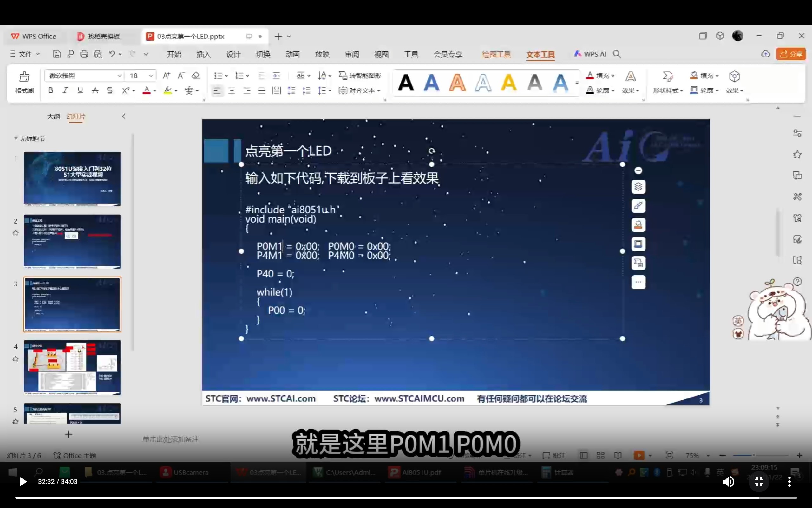Click reading view book icon in status bar
The image size is (812, 508).
pyautogui.click(x=618, y=456)
